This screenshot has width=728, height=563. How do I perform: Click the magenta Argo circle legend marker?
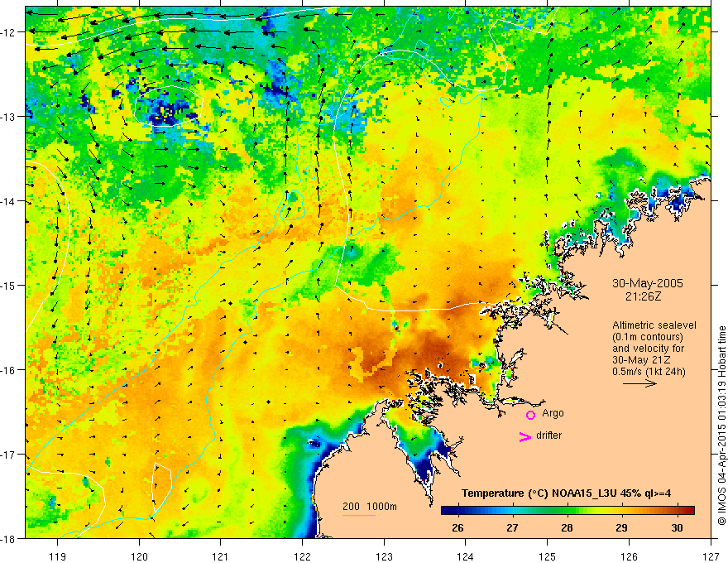(x=530, y=415)
